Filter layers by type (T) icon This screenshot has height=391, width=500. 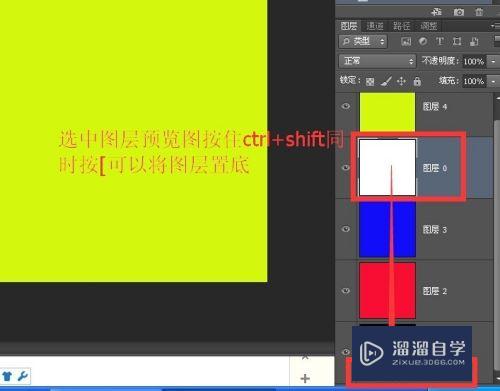point(440,41)
